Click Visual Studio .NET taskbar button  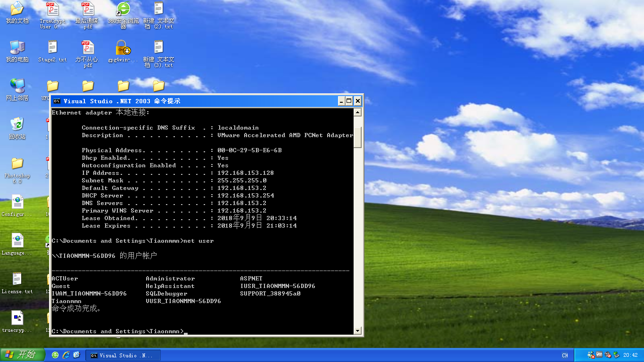pos(125,355)
